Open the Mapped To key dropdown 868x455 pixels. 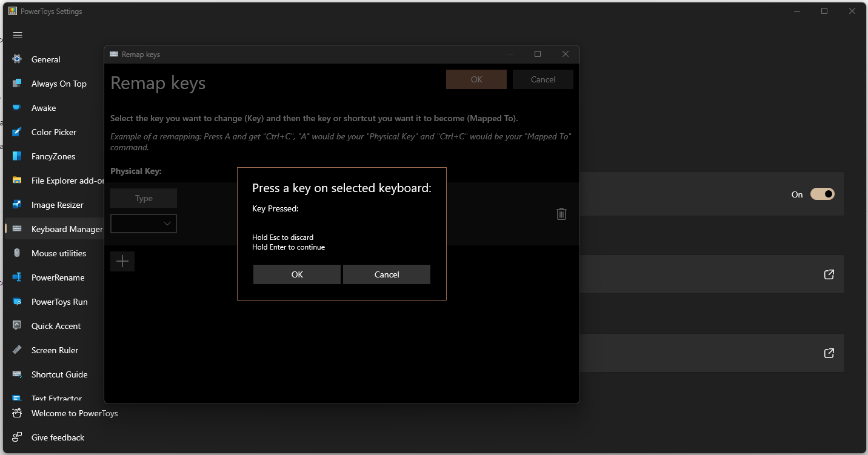pos(143,223)
